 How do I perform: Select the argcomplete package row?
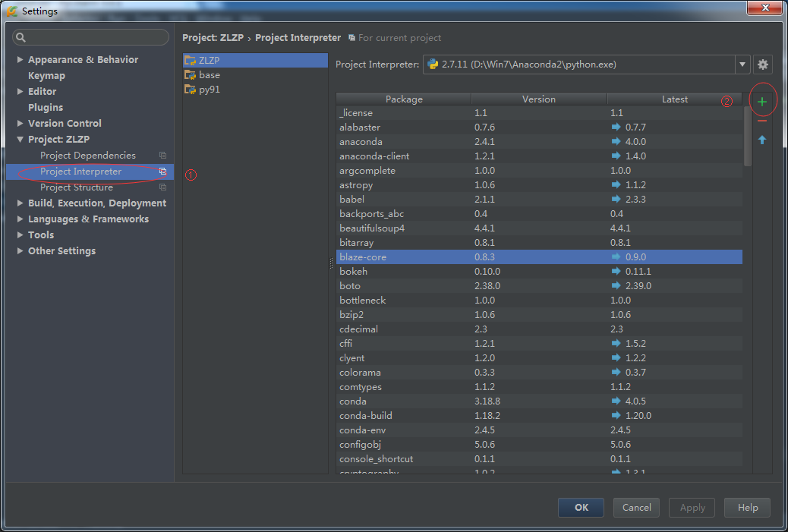coord(539,170)
